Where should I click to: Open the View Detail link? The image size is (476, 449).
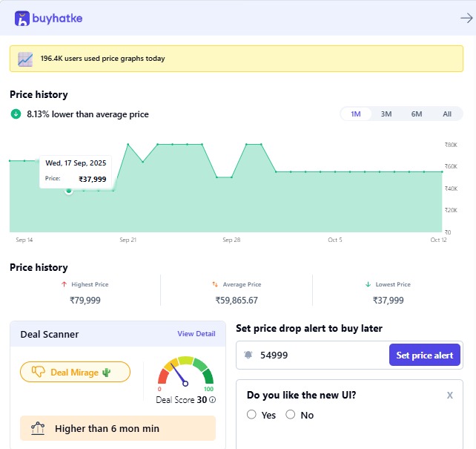pos(196,334)
